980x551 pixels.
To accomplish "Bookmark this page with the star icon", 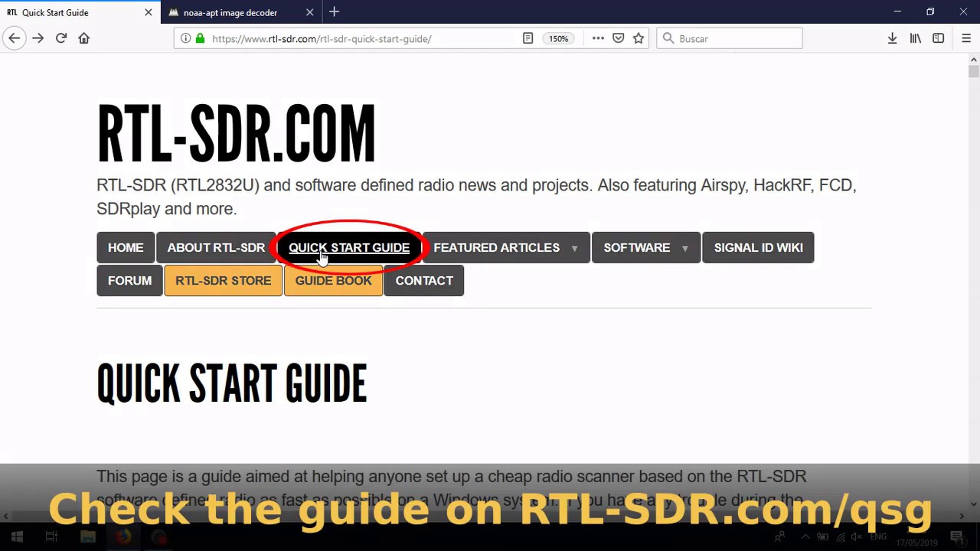I will 638,38.
